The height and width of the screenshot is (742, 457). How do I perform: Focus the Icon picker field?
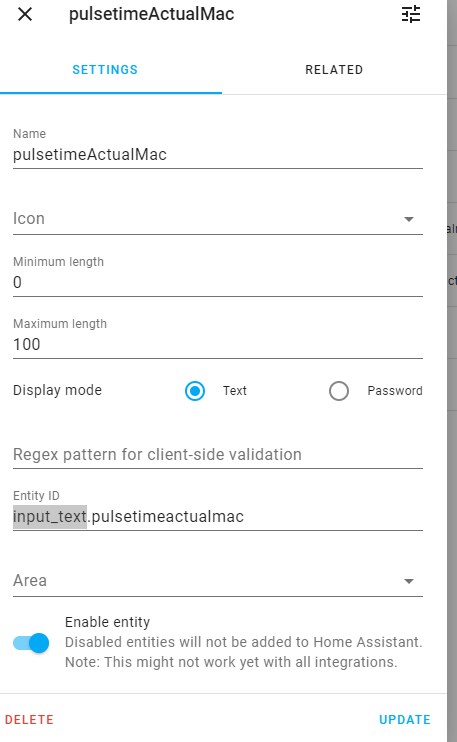[218, 219]
